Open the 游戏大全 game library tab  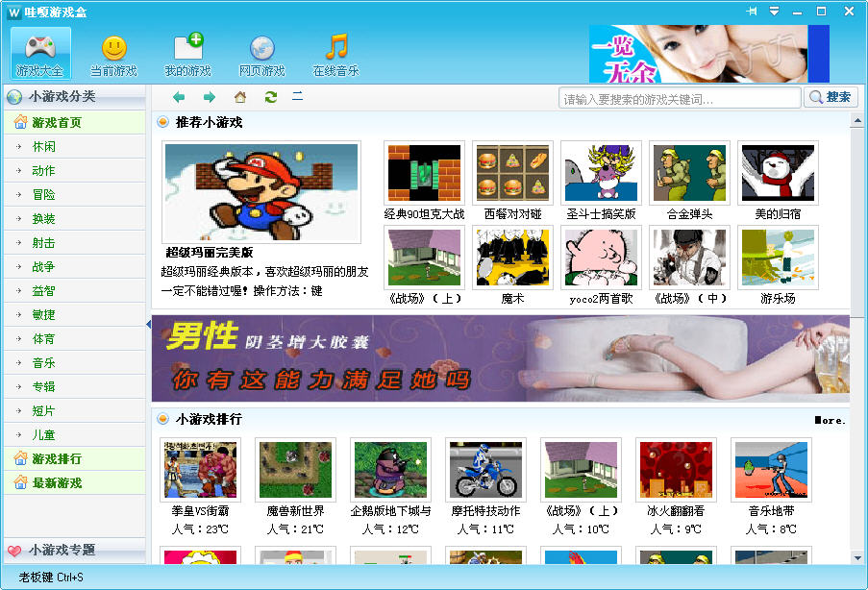click(40, 54)
